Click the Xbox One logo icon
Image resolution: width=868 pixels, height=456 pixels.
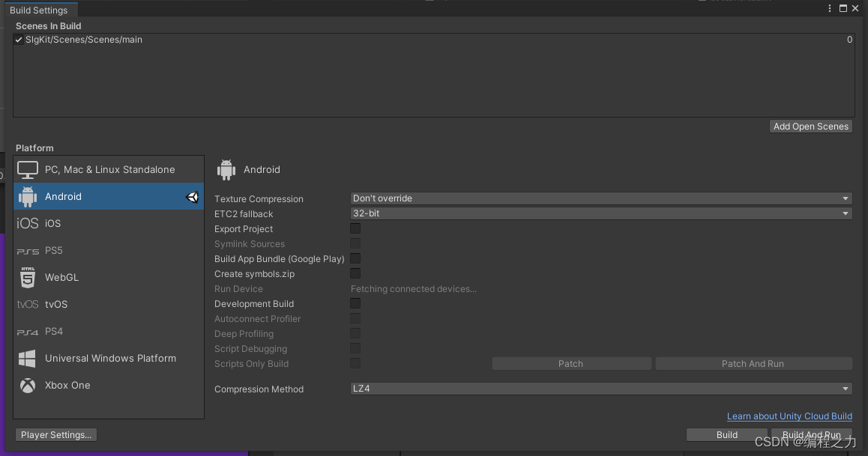(x=28, y=386)
